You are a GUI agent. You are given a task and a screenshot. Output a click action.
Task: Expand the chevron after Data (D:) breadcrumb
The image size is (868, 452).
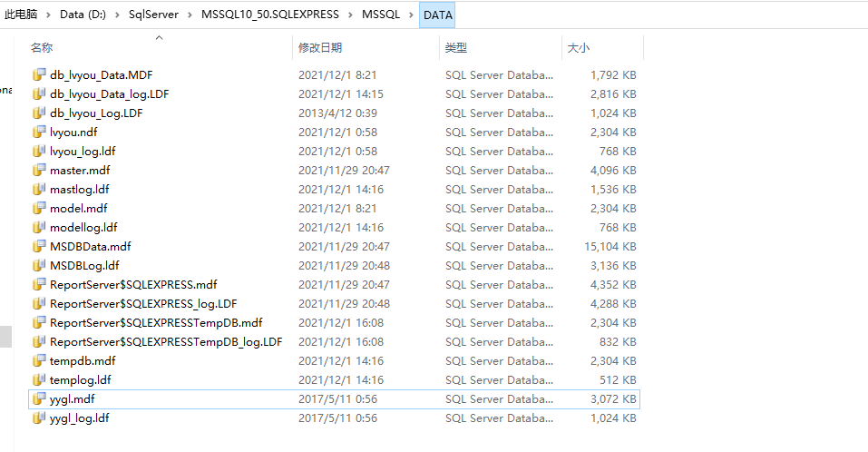117,15
